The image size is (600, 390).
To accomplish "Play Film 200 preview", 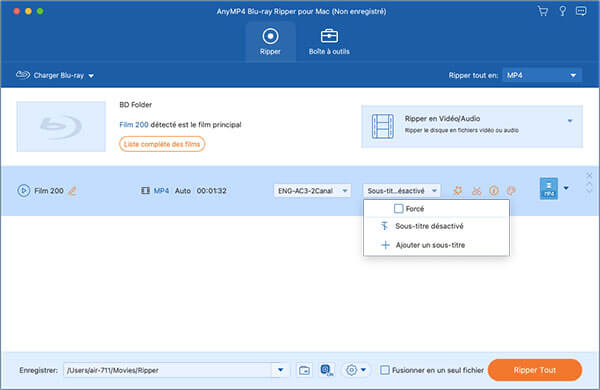I will [23, 191].
